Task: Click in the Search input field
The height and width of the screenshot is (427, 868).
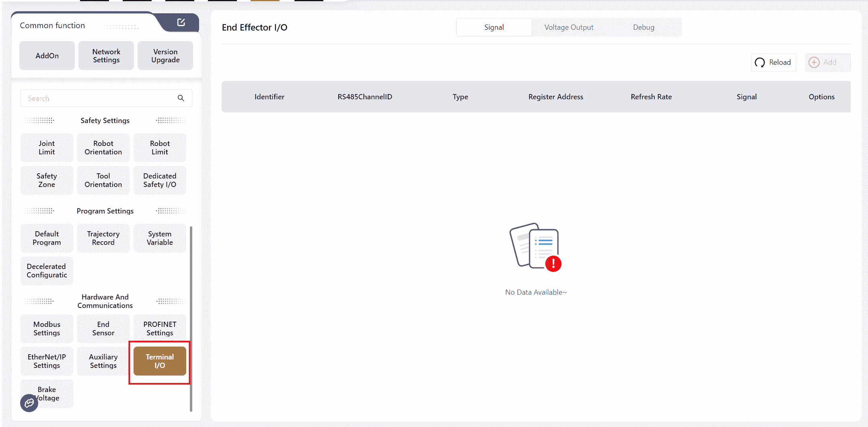Action: [99, 98]
